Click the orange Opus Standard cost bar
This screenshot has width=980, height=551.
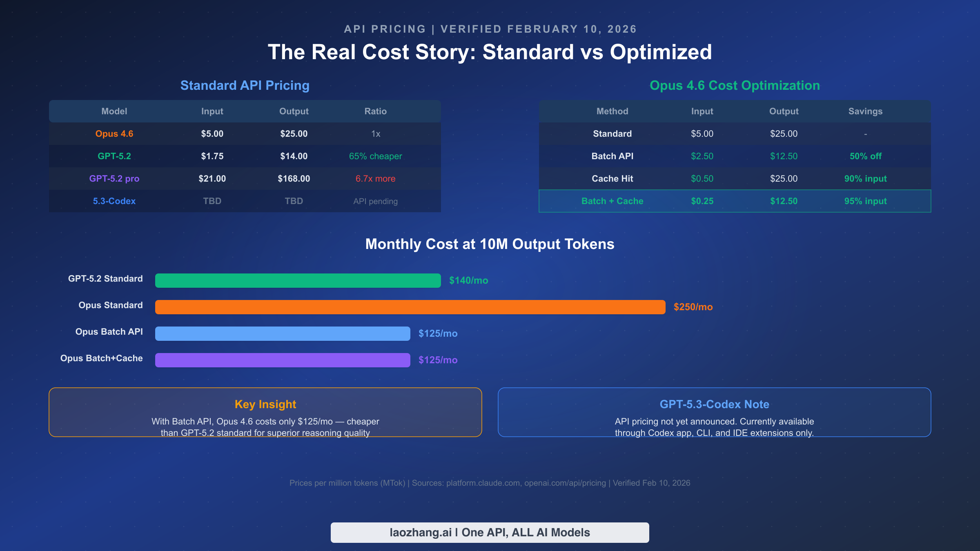point(408,307)
